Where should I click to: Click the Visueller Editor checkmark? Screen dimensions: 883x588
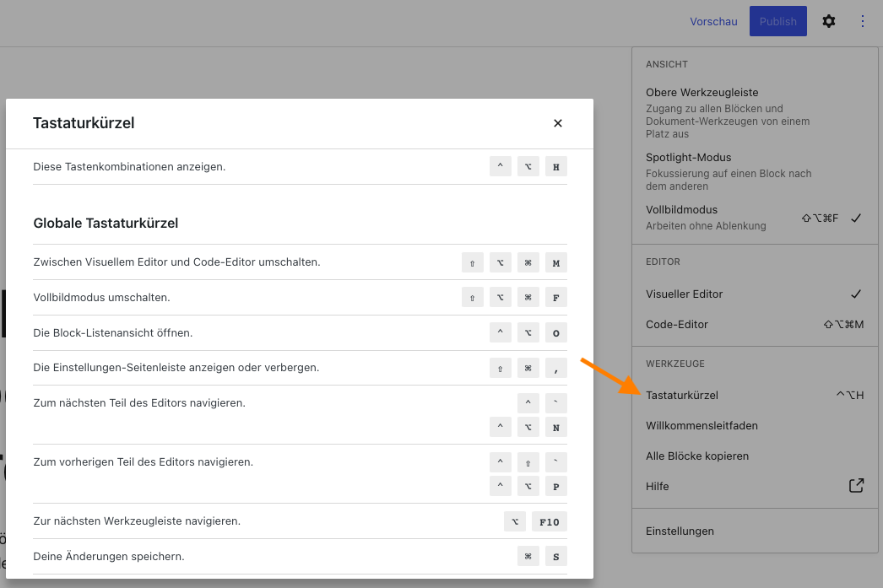point(856,294)
